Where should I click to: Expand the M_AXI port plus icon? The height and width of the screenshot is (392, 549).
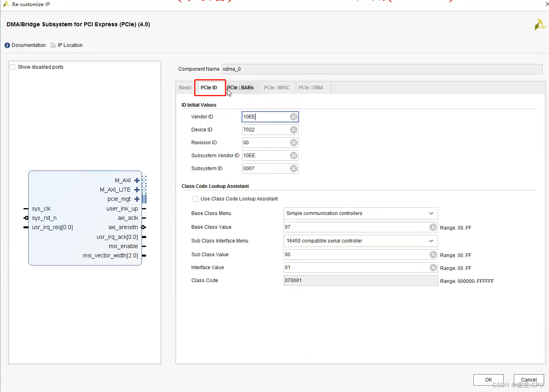pyautogui.click(x=137, y=181)
